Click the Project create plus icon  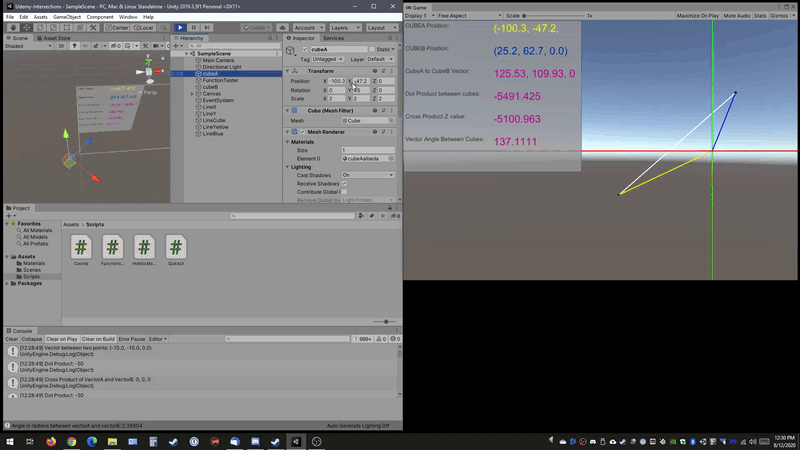9,216
